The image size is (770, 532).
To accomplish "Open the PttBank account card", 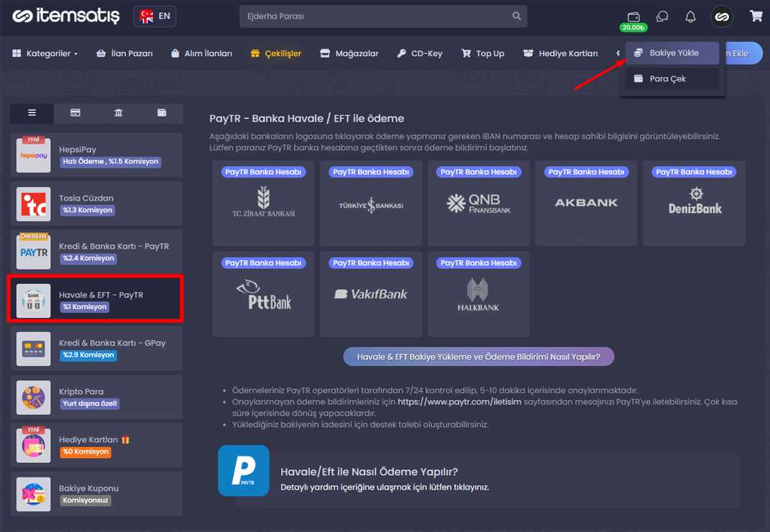I will [263, 294].
